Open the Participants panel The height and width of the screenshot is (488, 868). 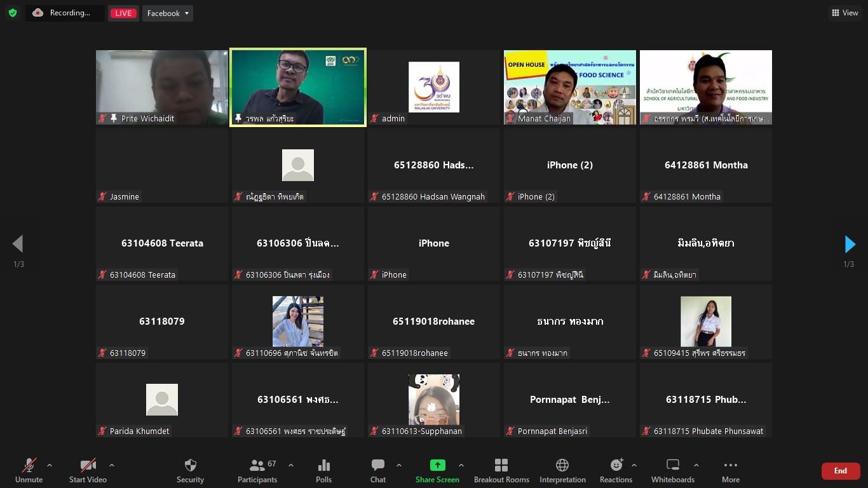click(257, 470)
